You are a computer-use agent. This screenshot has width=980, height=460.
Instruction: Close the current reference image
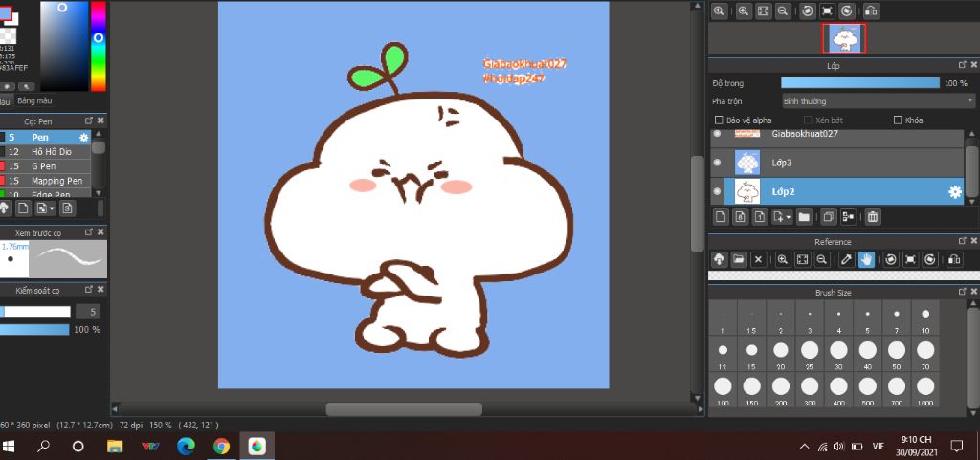[759, 259]
